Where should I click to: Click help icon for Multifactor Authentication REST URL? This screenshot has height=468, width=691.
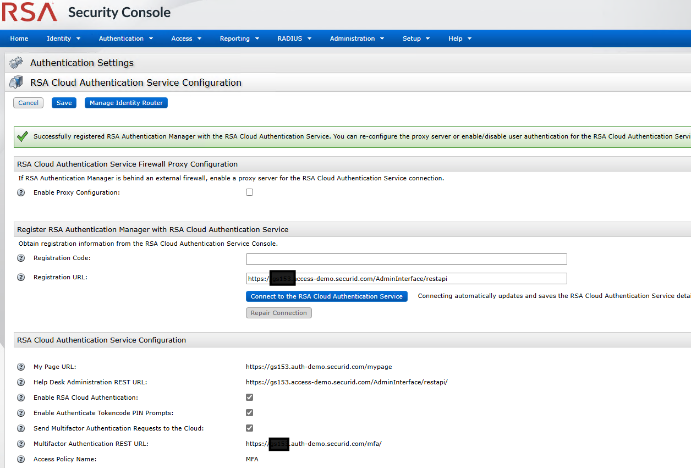21,443
